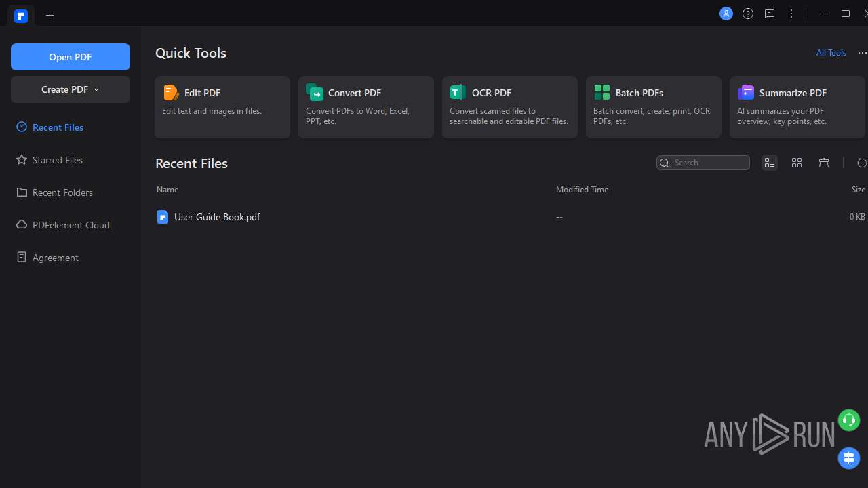The image size is (868, 488).
Task: Click the clear recent list trash icon
Action: pyautogui.click(x=824, y=163)
